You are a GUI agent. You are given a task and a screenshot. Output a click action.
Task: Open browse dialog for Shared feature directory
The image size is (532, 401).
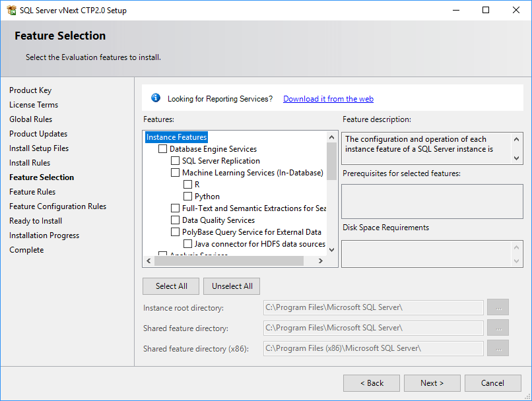click(x=498, y=328)
